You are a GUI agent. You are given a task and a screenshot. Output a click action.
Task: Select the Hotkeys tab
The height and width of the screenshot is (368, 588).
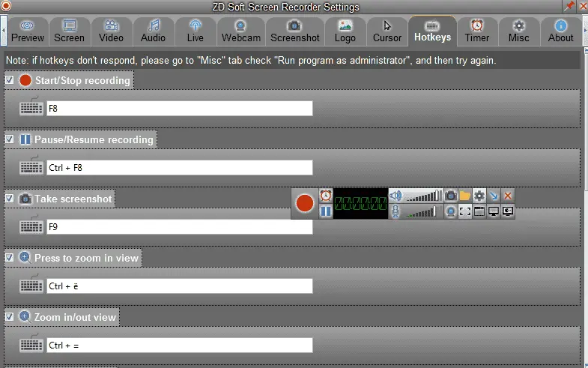pyautogui.click(x=432, y=31)
